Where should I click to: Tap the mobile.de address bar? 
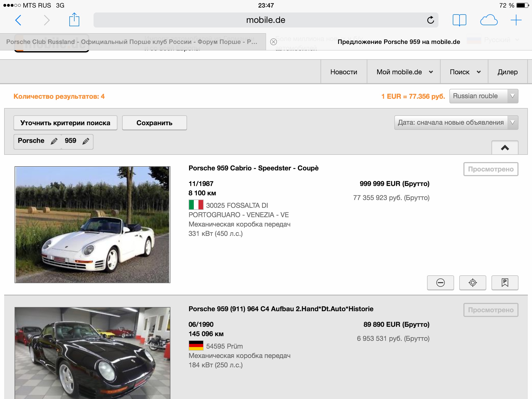point(266,20)
